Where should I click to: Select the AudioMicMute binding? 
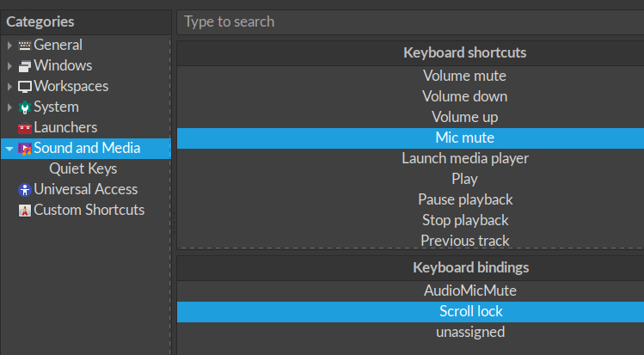[411, 291]
